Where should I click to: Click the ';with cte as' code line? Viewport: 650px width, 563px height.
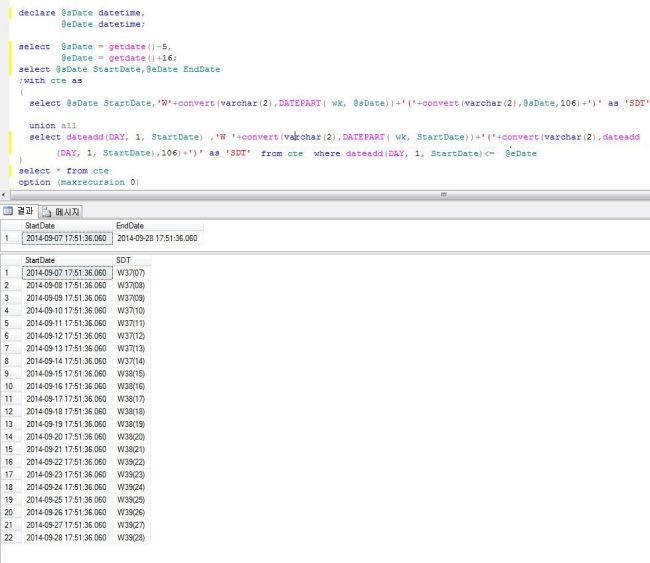coord(50,80)
